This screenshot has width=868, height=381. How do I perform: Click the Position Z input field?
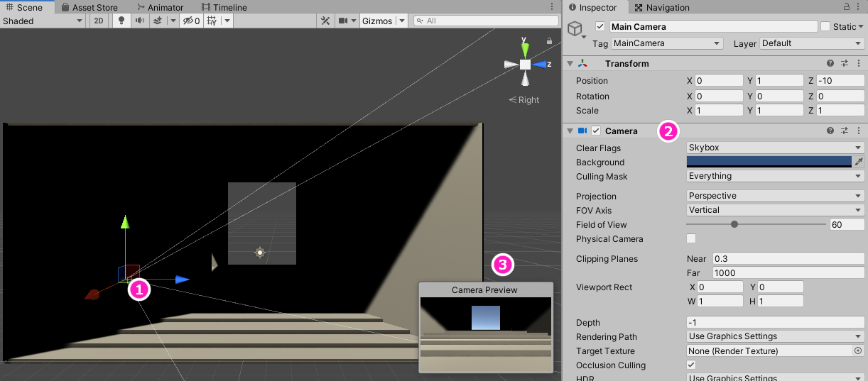pyautogui.click(x=840, y=81)
